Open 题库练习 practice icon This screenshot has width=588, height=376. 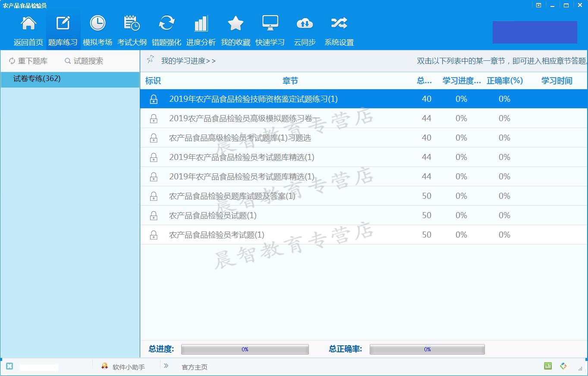pyautogui.click(x=63, y=23)
